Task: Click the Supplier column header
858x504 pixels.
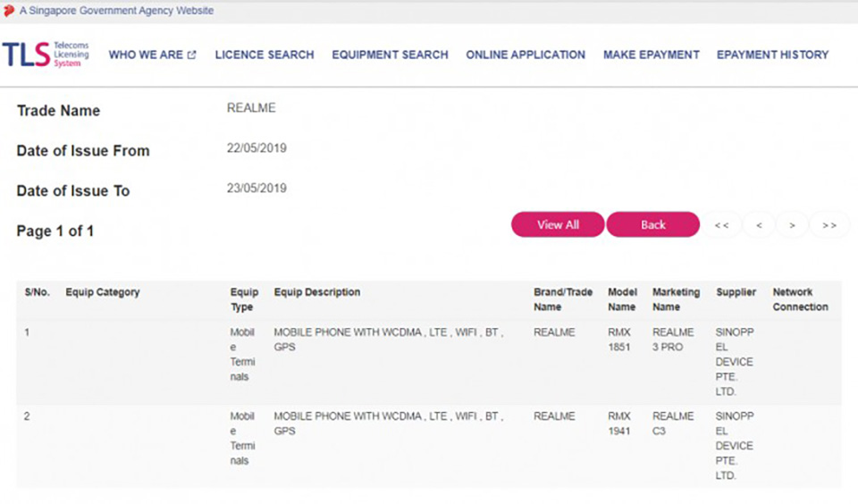Action: pos(736,292)
